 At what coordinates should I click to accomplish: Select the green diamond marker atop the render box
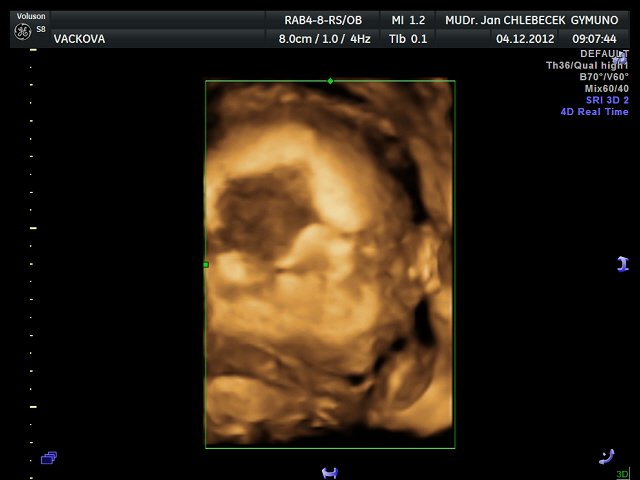click(x=330, y=80)
